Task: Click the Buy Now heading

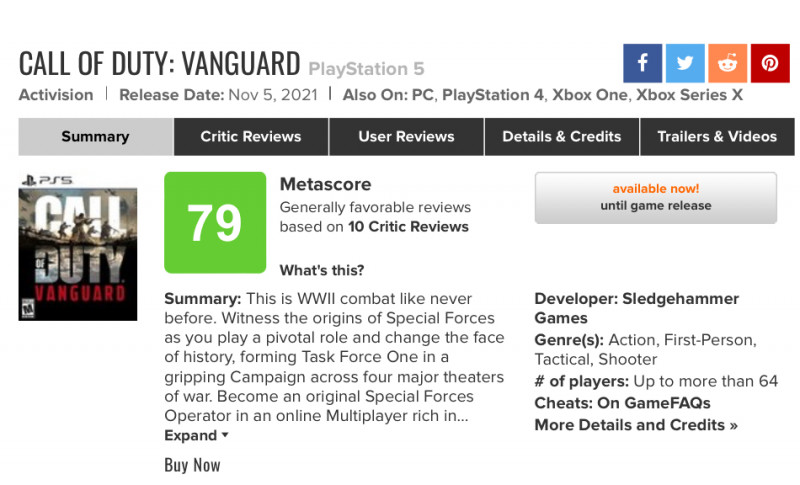Action: 192,465
